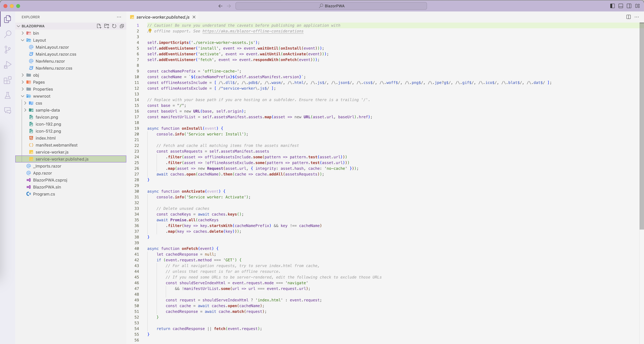Screen dimensions: 644x344
Task: Open Program.cs file
Action: 71,194
